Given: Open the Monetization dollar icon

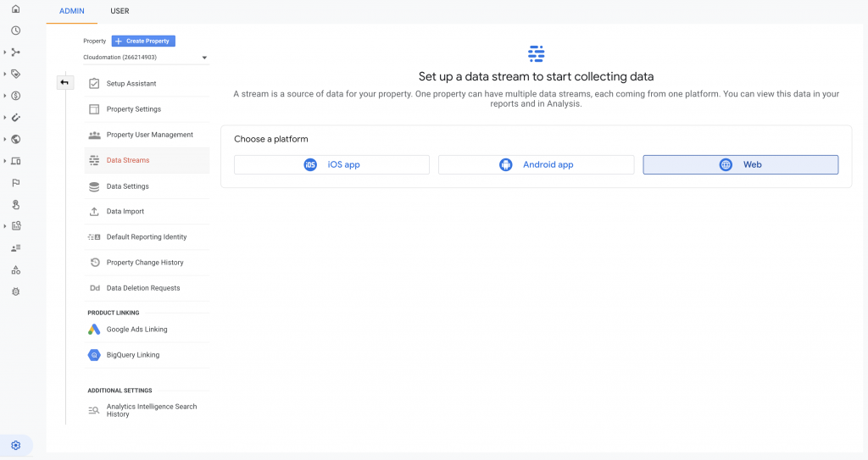Looking at the screenshot, I should [15, 96].
